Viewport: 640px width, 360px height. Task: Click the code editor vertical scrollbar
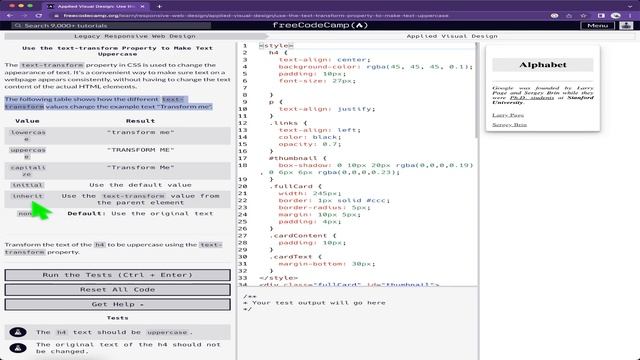click(x=477, y=90)
